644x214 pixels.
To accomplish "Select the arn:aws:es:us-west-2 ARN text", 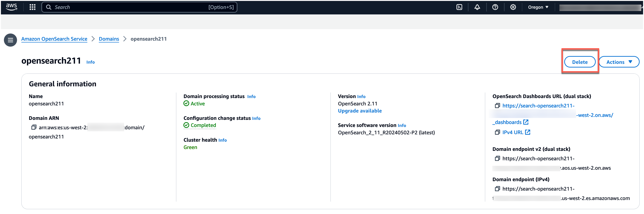I will 63,128.
